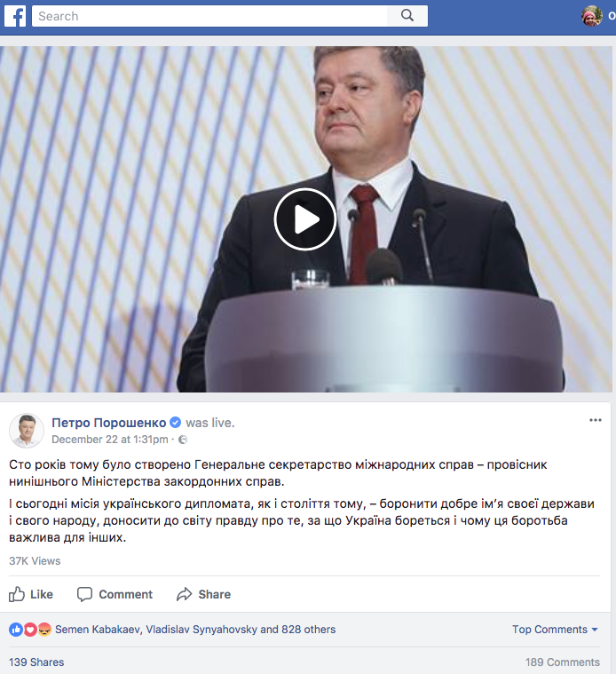This screenshot has height=674, width=616.
Task: Open the 139 Shares list
Action: coord(36,662)
